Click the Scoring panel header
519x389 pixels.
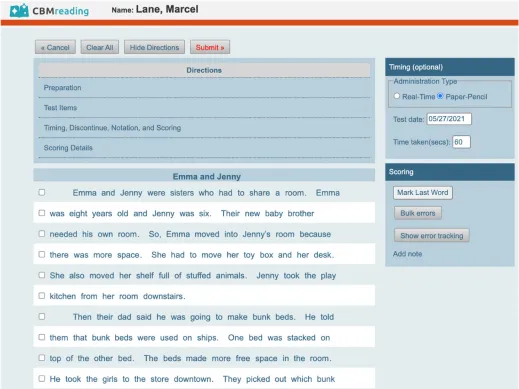point(450,172)
